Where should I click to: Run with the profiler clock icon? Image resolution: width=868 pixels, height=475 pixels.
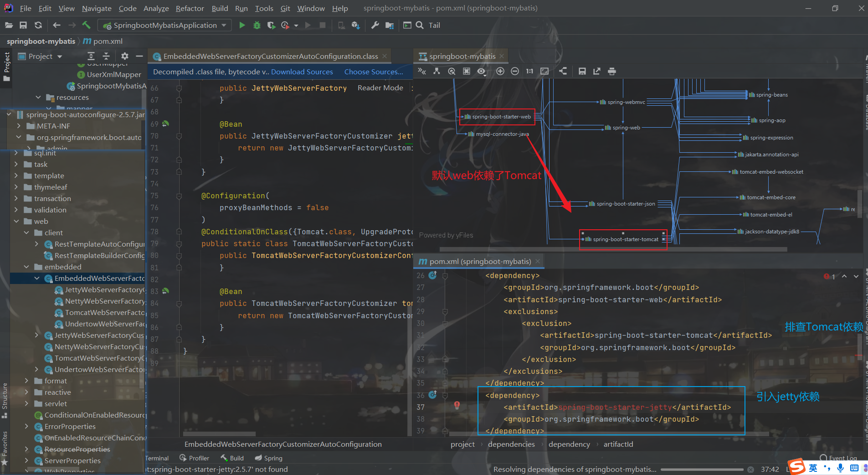point(286,26)
